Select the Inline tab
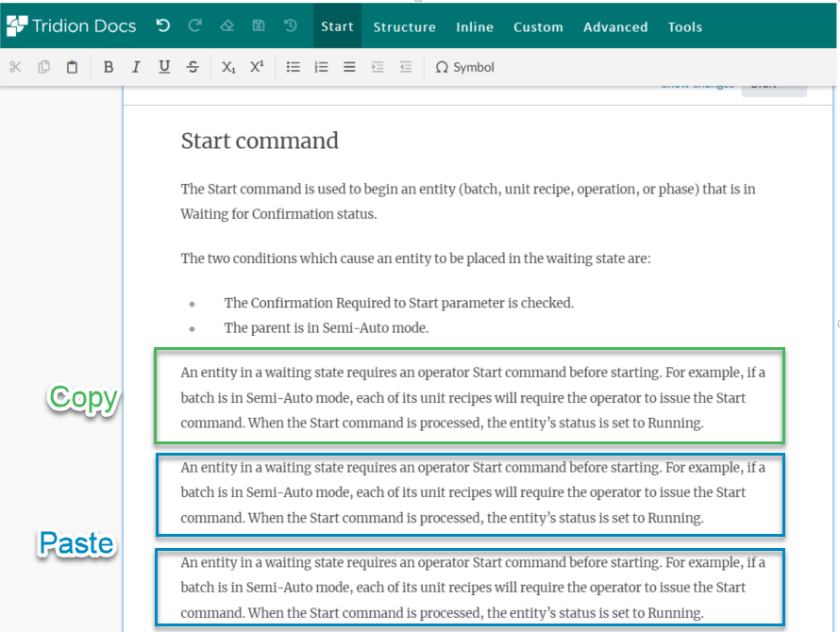This screenshot has width=840, height=632. (x=475, y=26)
